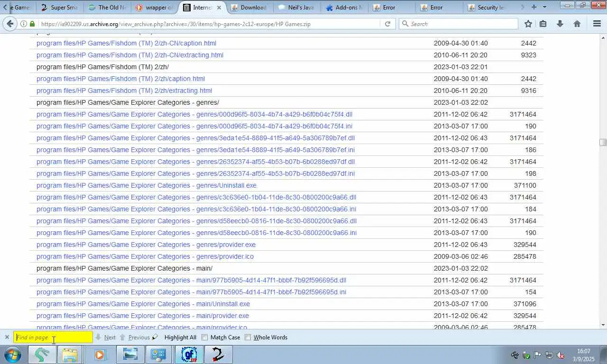Bookmark this page with the star icon

click(x=528, y=24)
